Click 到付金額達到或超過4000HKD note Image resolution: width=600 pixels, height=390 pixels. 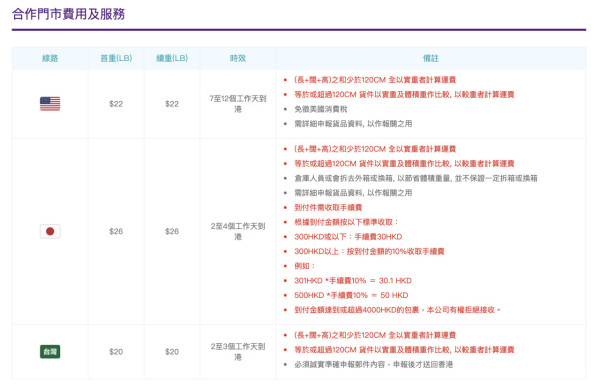click(397, 310)
